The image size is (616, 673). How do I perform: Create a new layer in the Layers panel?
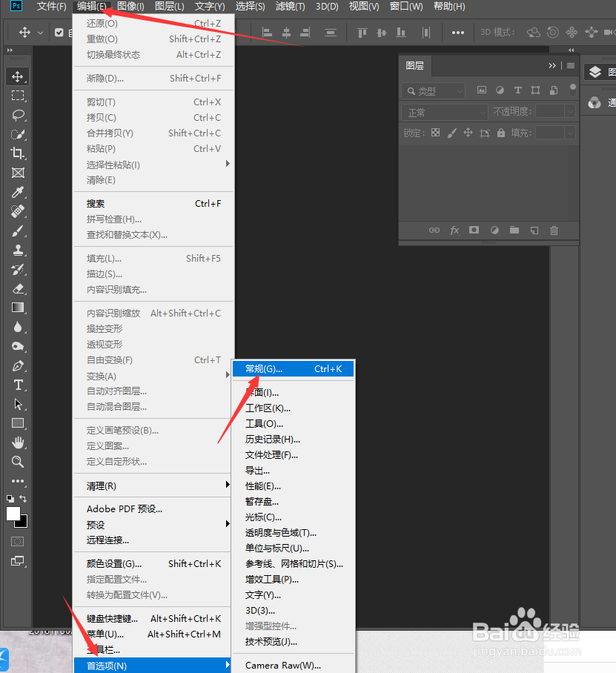534,231
